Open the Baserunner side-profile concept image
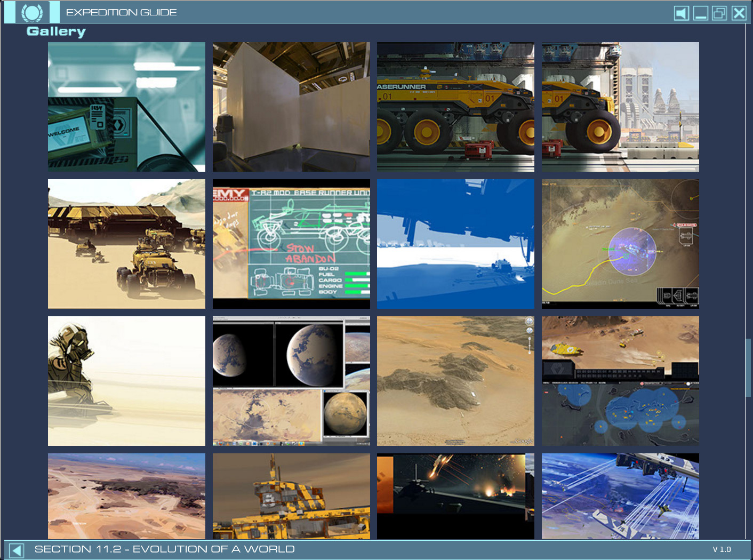 455,106
